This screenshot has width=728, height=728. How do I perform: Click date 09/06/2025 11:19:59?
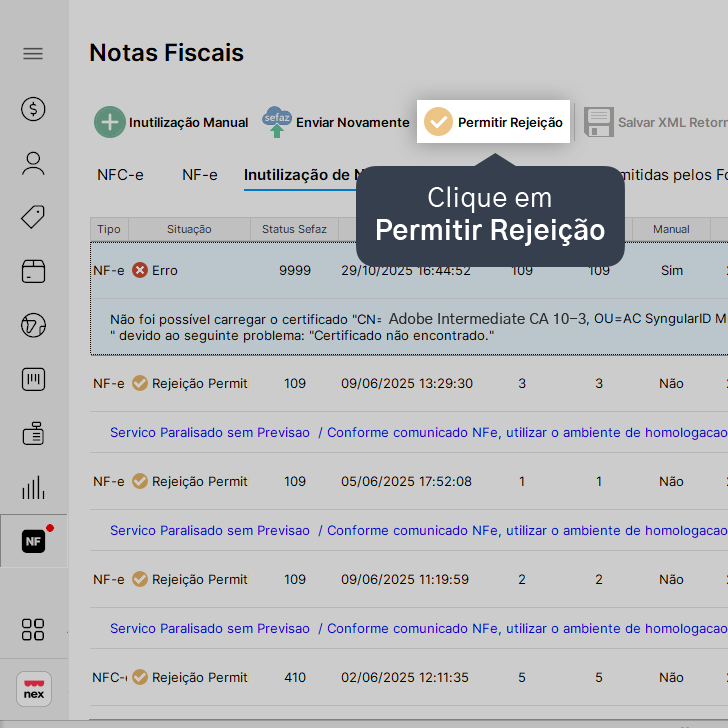405,579
